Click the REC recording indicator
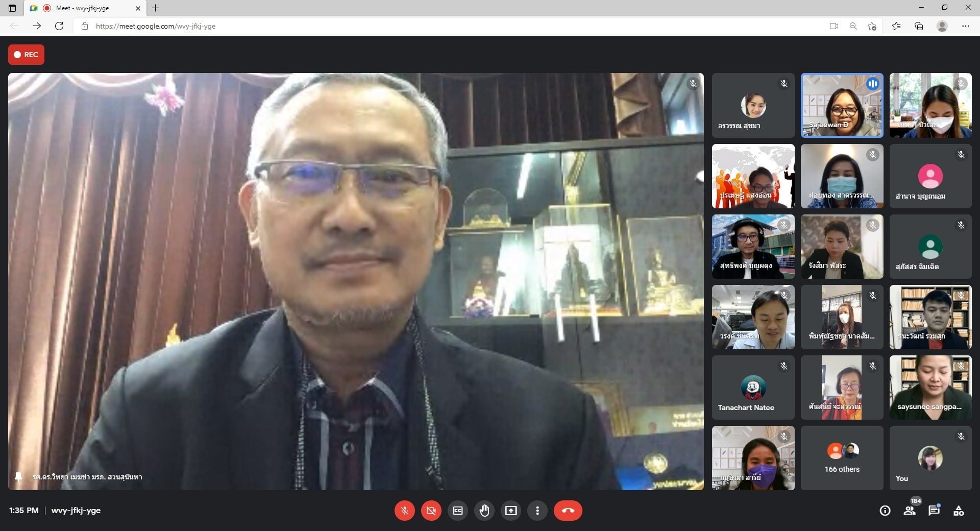Viewport: 980px width, 531px height. [26, 55]
